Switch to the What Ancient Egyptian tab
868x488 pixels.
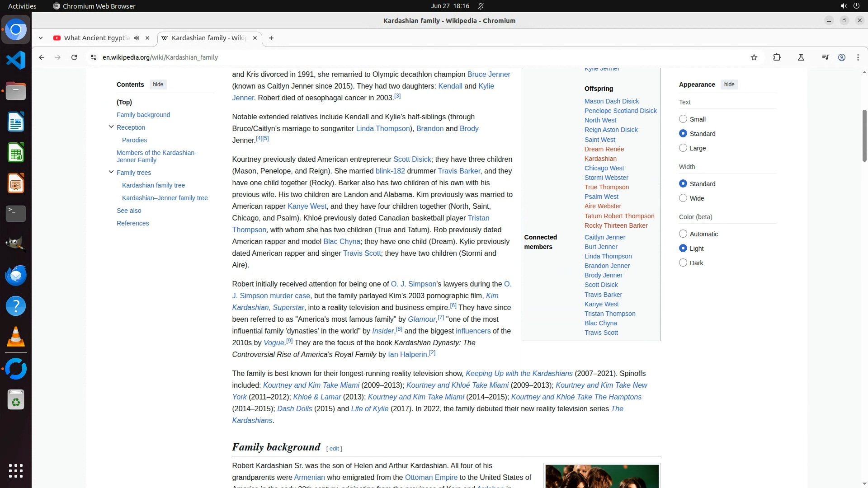96,38
